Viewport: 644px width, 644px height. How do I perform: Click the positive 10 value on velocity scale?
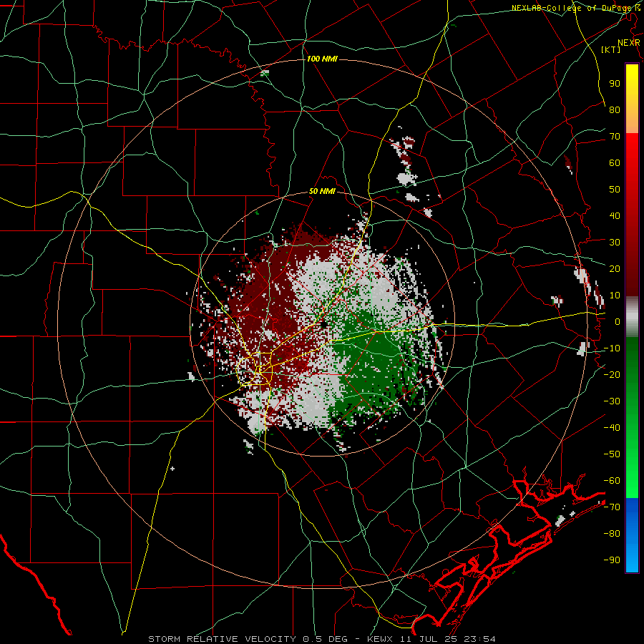(615, 296)
